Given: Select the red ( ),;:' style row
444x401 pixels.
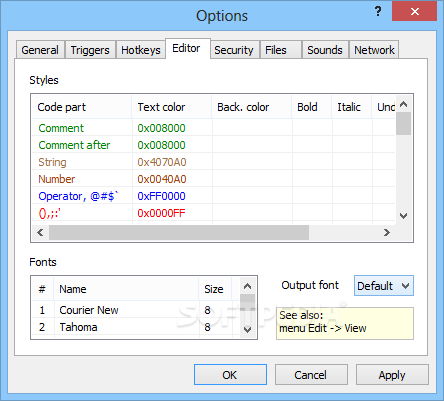Looking at the screenshot, I should (x=213, y=213).
